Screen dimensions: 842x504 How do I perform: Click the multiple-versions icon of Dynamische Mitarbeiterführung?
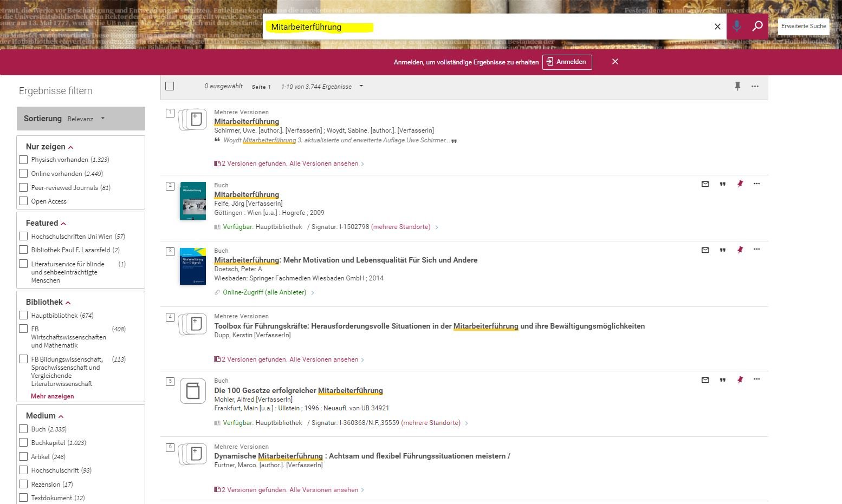point(192,454)
